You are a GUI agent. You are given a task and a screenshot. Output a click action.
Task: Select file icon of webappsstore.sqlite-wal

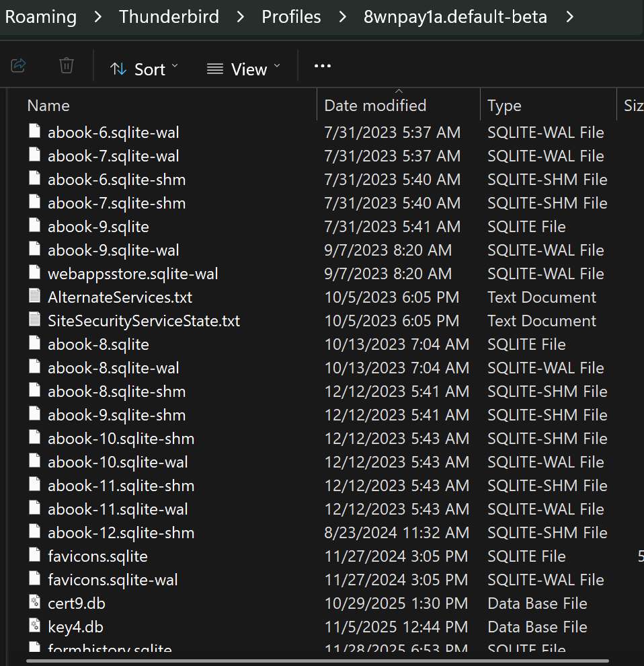(x=35, y=272)
